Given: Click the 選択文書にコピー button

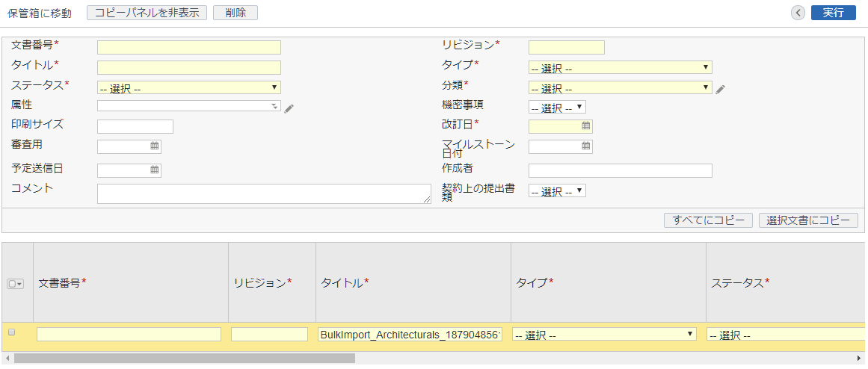Looking at the screenshot, I should click(808, 220).
